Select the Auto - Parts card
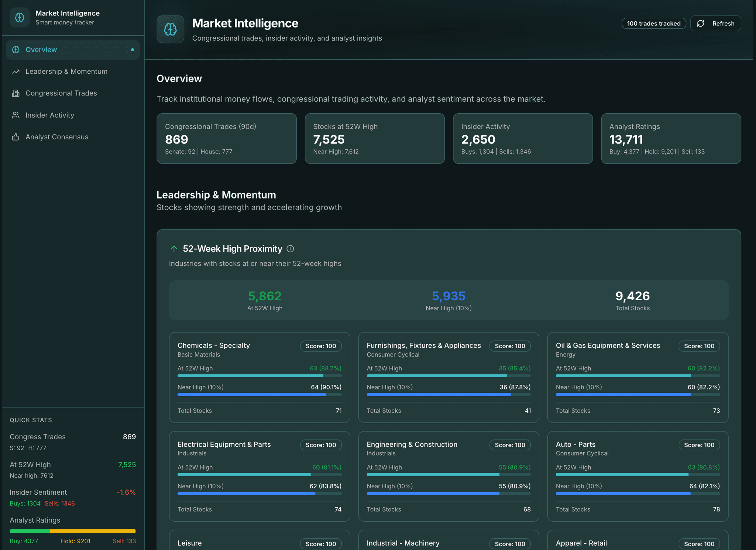The width and height of the screenshot is (756, 550). click(x=638, y=476)
